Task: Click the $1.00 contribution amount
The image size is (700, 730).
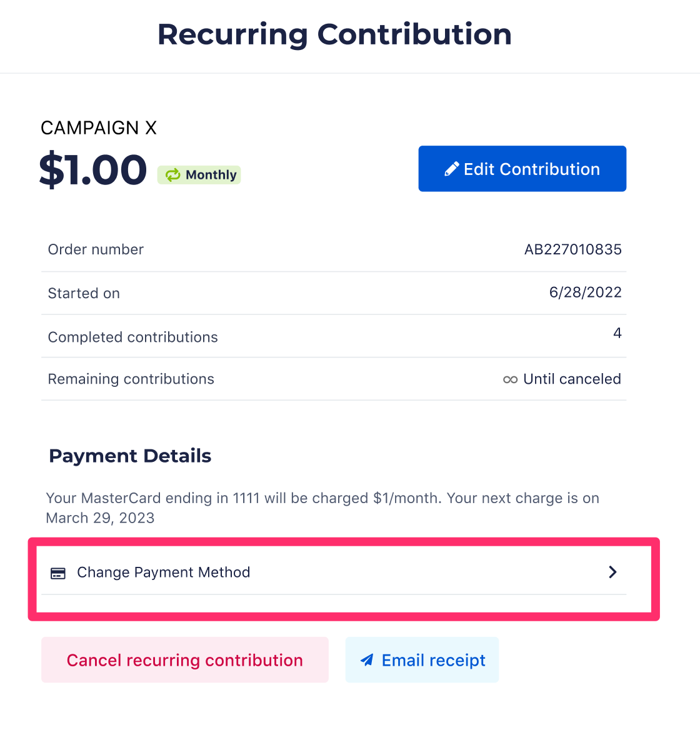Action: (x=93, y=169)
